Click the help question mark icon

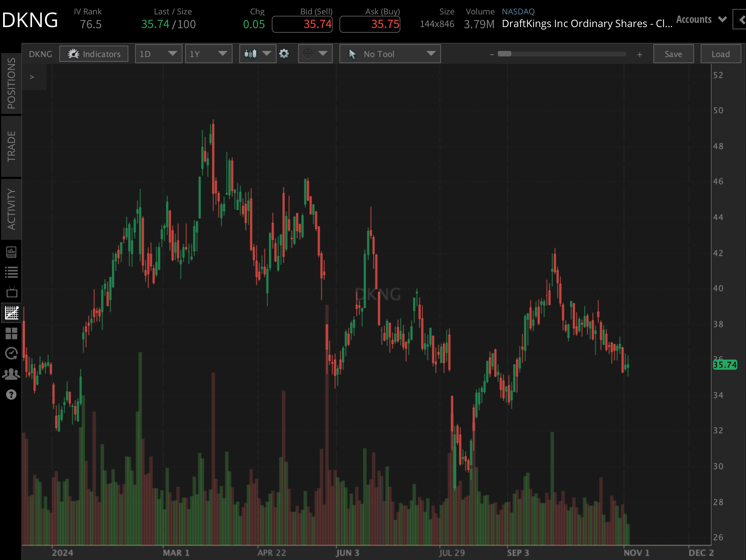[x=11, y=394]
